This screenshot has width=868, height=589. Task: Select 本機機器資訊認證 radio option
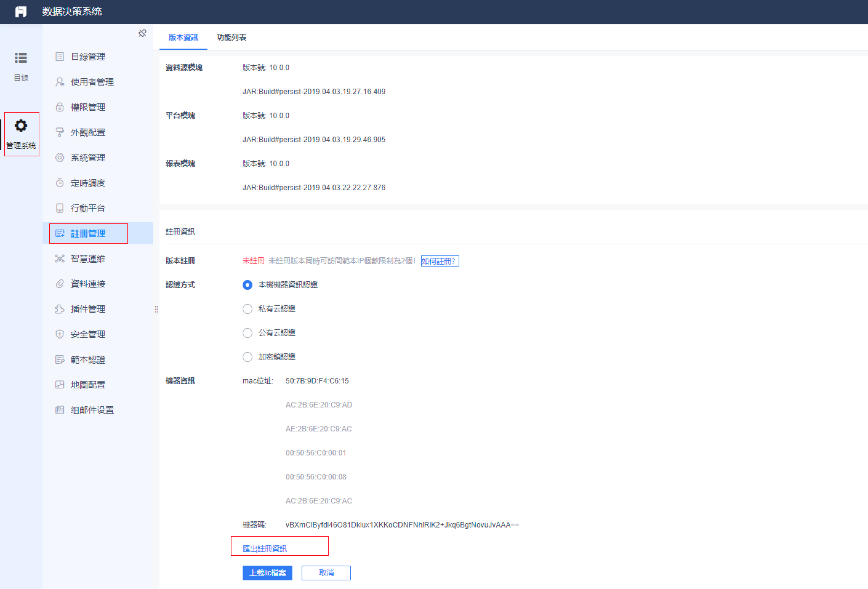pyautogui.click(x=247, y=285)
